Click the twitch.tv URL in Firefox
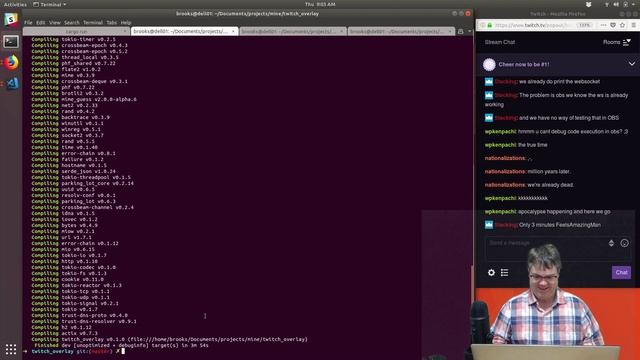The width and height of the screenshot is (640, 360). point(533,25)
